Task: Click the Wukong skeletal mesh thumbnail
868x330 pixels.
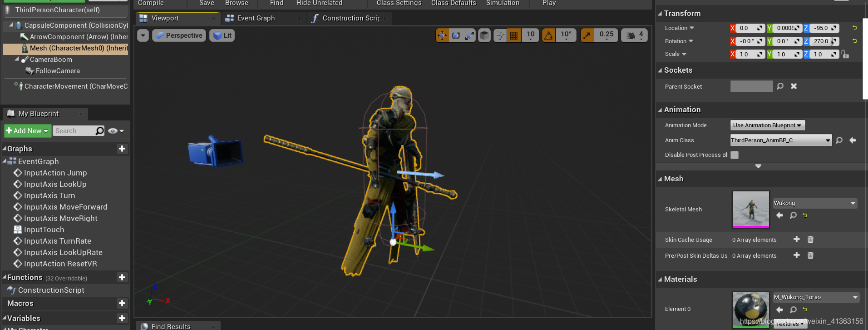Action: pos(751,209)
